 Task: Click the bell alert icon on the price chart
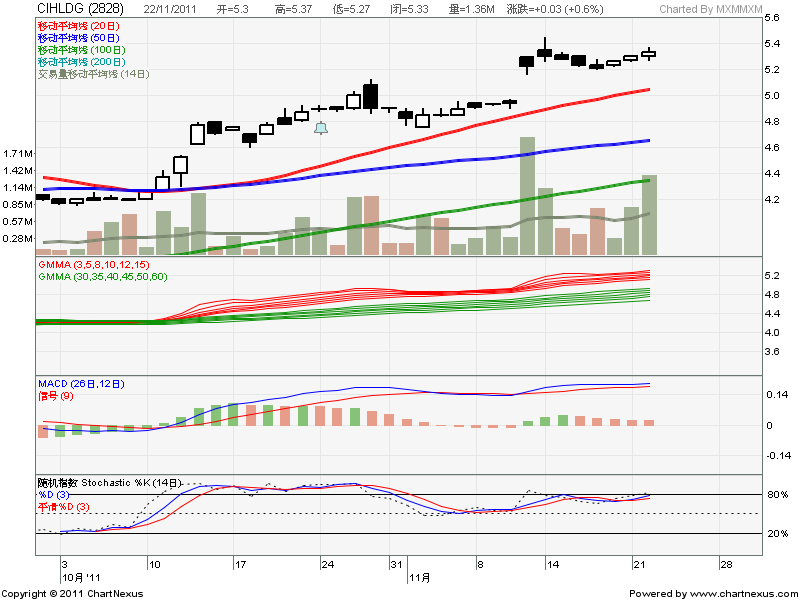point(321,128)
